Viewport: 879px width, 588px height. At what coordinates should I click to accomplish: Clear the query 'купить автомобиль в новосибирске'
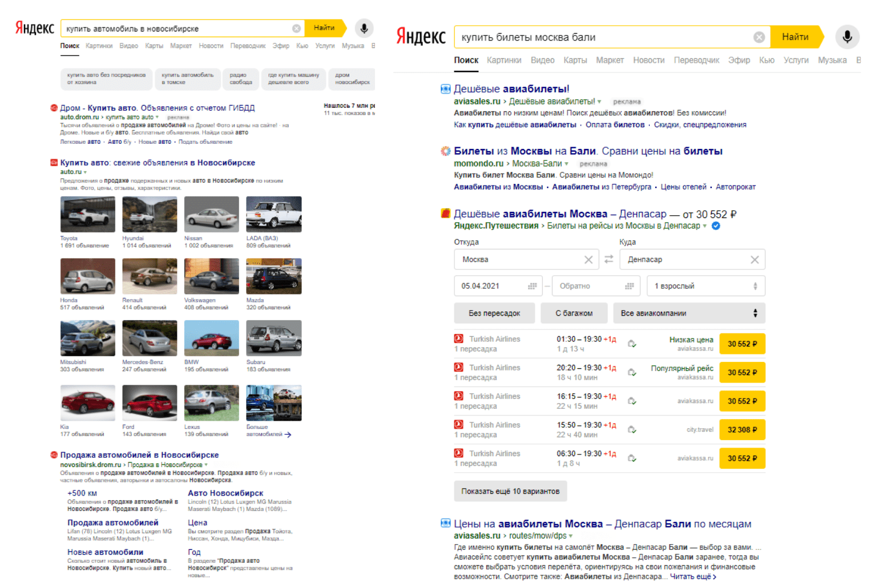point(296,29)
